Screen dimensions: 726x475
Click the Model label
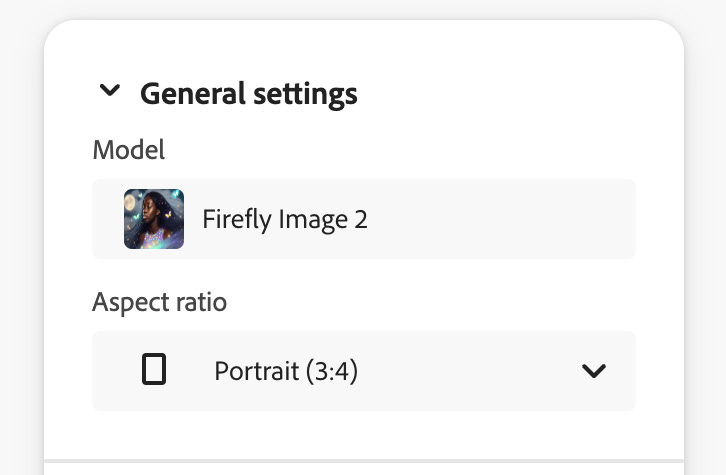(x=128, y=150)
